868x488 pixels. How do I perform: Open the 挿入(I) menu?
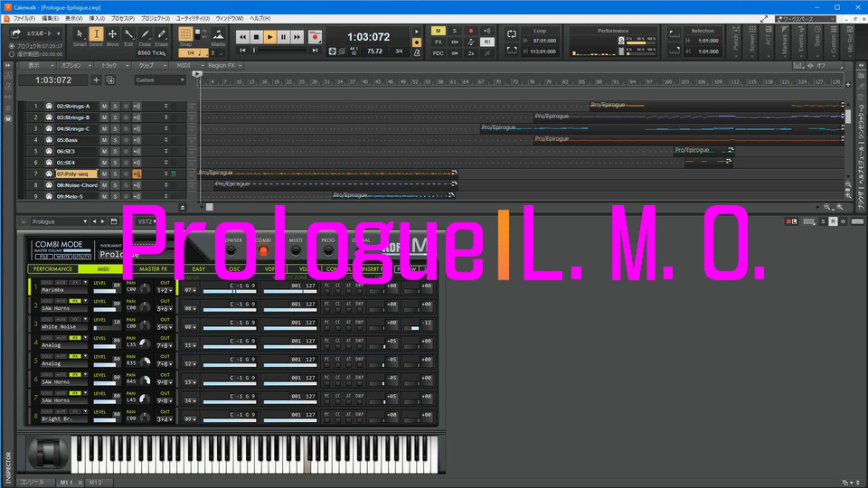tap(97, 19)
